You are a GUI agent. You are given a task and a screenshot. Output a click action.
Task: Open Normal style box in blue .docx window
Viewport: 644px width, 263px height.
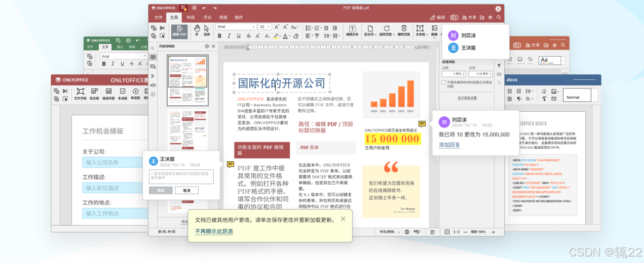[x=577, y=96]
